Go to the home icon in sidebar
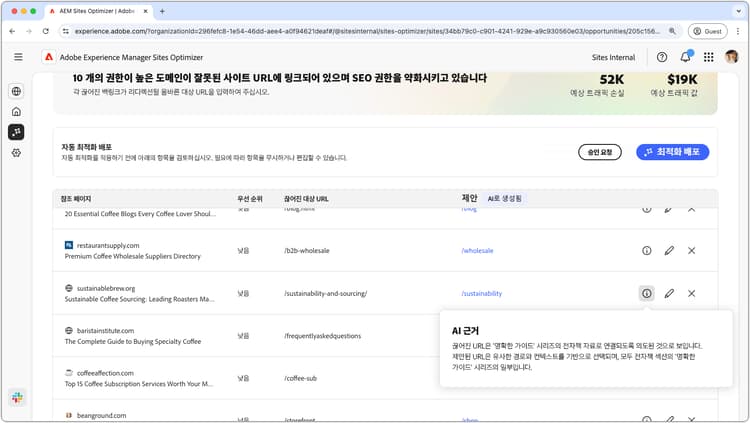The height and width of the screenshot is (423, 750). point(16,111)
